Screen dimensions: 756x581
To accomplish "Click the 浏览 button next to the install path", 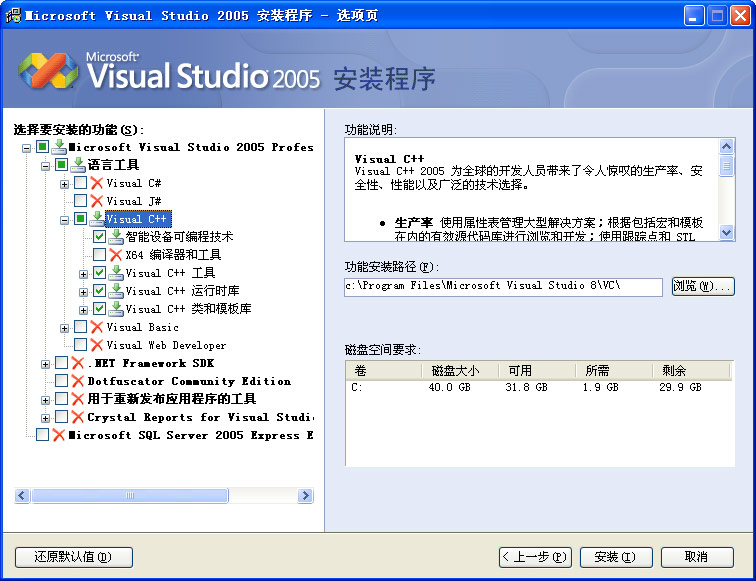I will click(703, 286).
